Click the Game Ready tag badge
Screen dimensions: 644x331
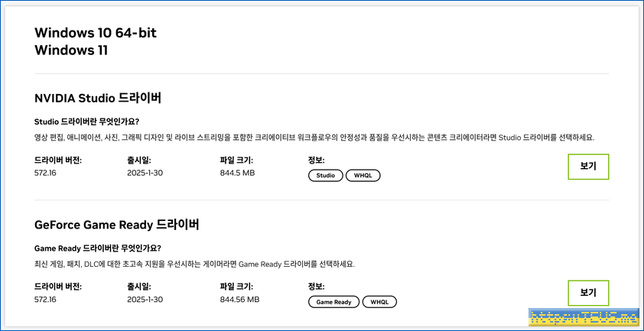coord(333,302)
